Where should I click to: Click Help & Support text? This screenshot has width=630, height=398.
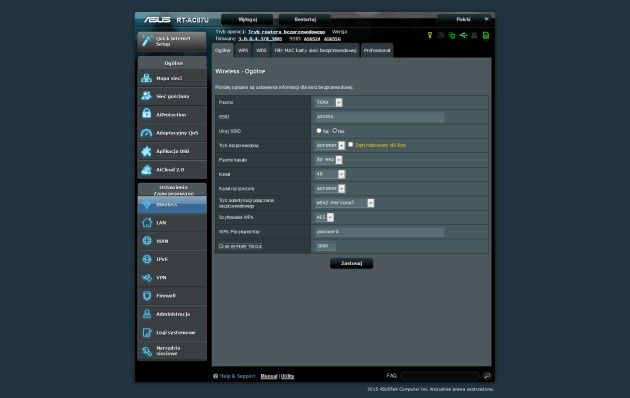[237, 376]
